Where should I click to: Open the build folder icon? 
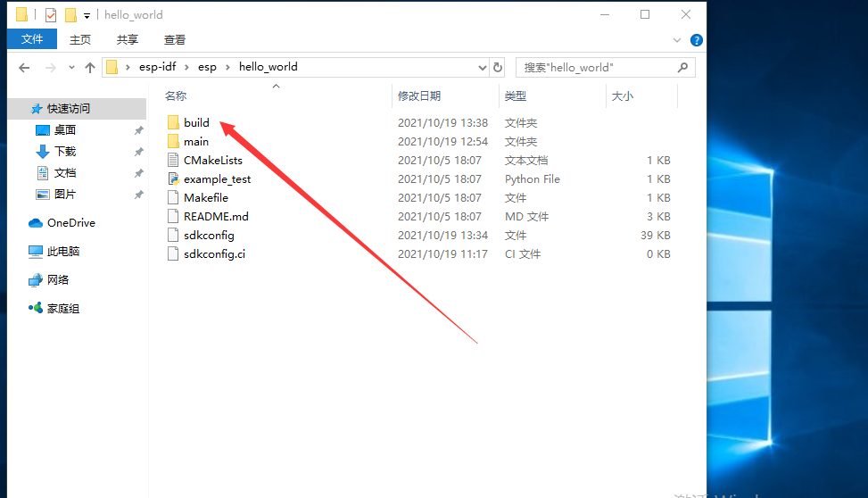(x=173, y=122)
